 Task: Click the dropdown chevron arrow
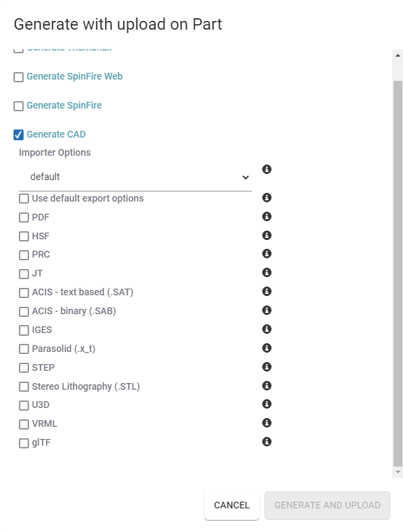point(245,177)
